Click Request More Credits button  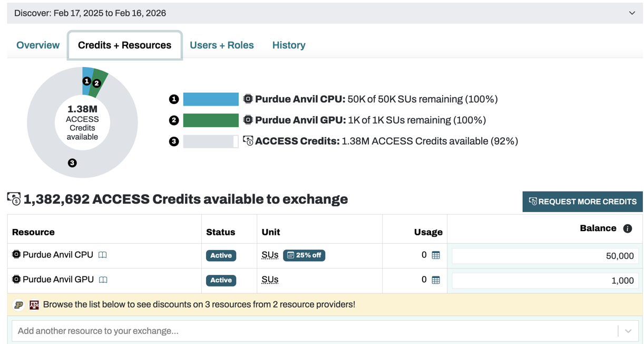[582, 202]
